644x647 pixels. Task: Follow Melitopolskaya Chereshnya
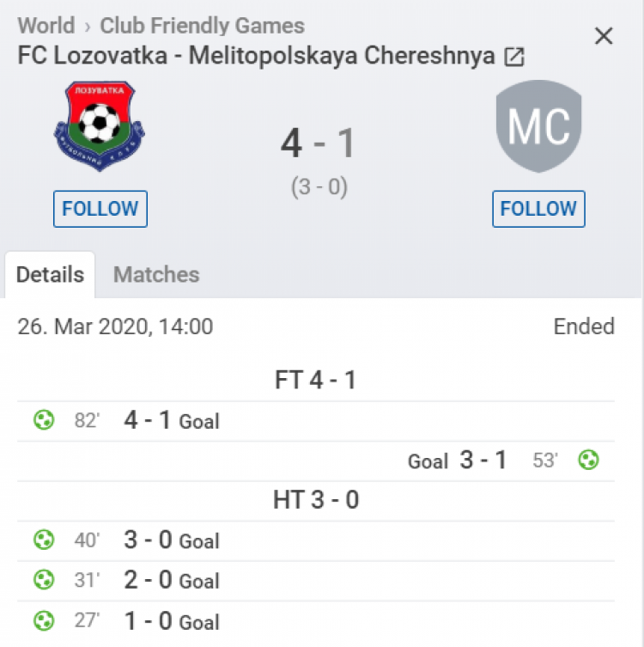(x=538, y=209)
